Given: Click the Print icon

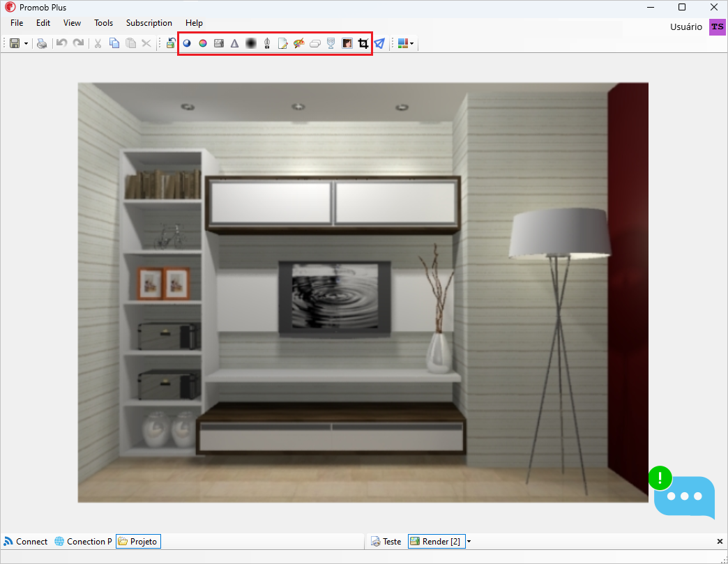Looking at the screenshot, I should click(42, 44).
